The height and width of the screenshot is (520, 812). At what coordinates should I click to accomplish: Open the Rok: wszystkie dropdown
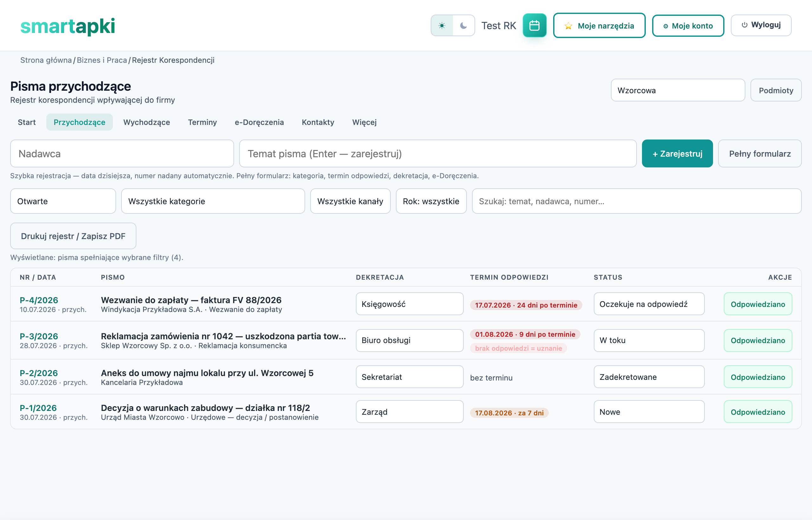431,201
